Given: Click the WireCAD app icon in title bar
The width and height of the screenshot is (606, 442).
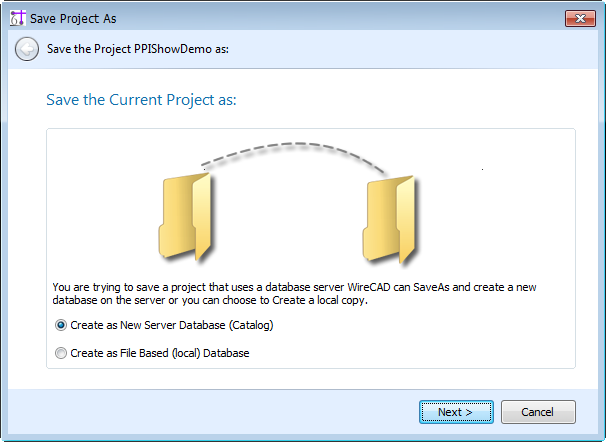Looking at the screenshot, I should [x=17, y=18].
